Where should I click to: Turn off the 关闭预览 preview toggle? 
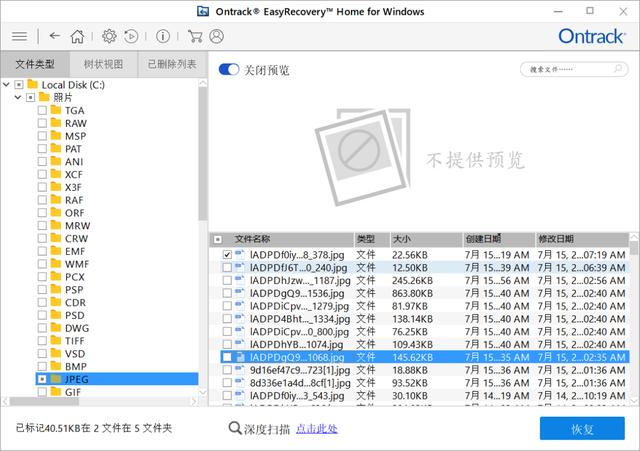pos(228,70)
